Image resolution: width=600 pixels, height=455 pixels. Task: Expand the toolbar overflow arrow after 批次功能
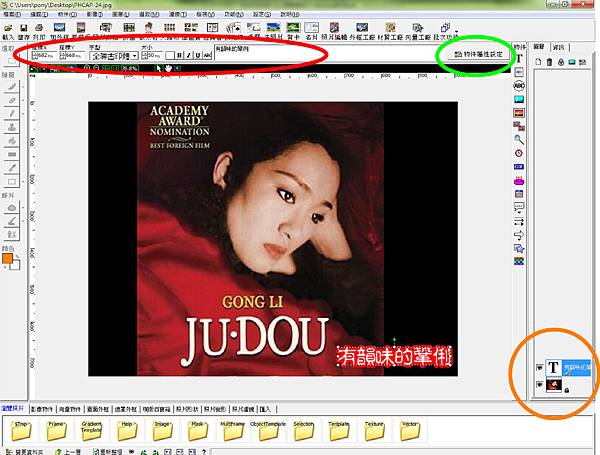[x=457, y=31]
